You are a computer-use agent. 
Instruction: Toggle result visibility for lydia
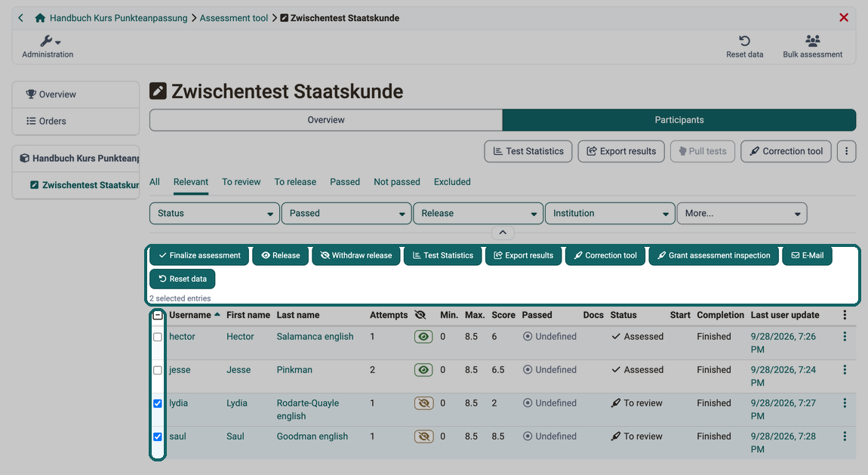[423, 403]
